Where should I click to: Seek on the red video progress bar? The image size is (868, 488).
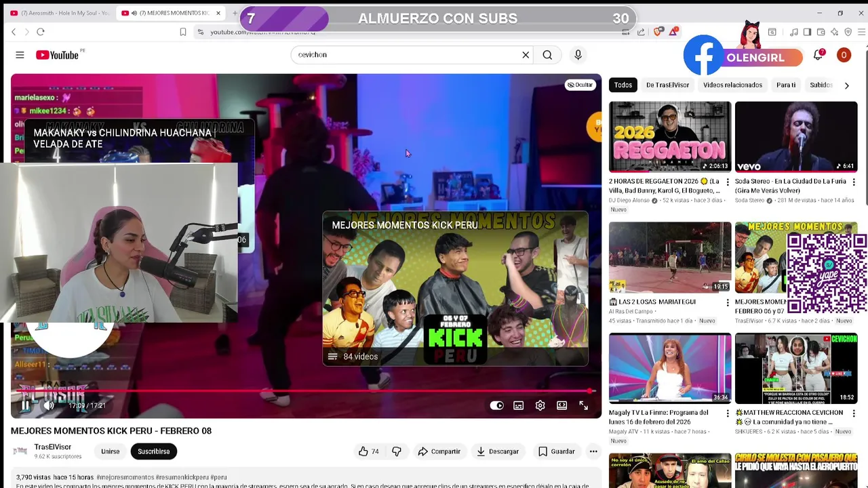(x=303, y=391)
